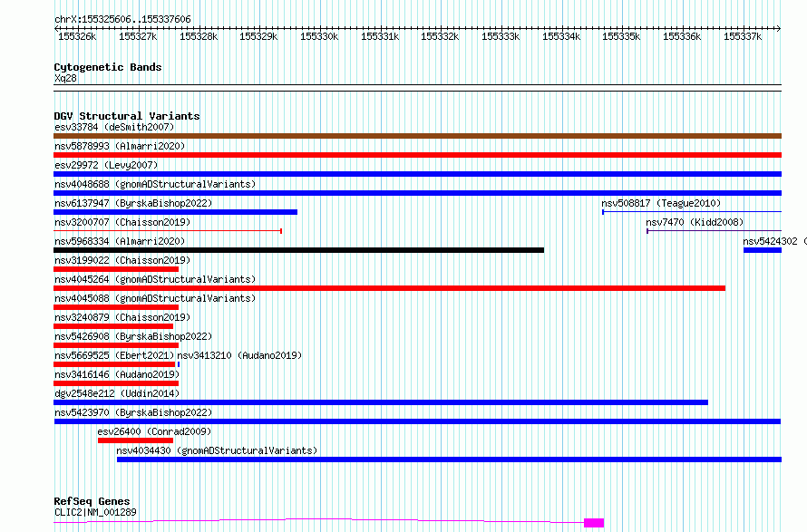The image size is (807, 532).
Task: Click the blue esv29972 Levy2007 bar
Action: coord(417,174)
